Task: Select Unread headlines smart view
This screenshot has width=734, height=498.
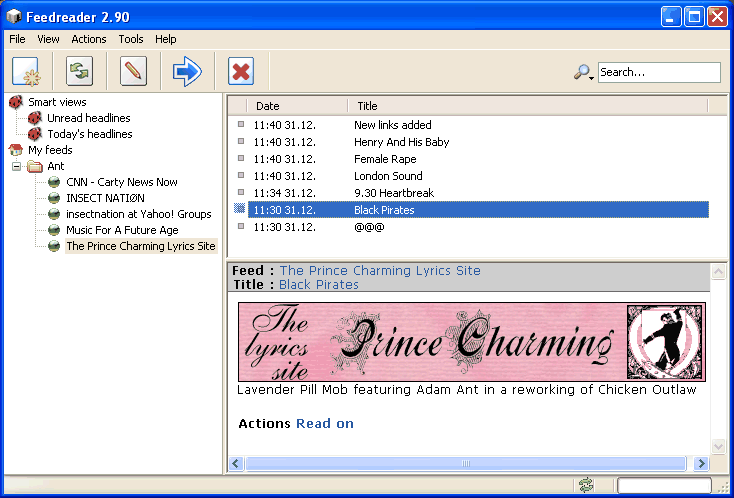Action: point(89,118)
